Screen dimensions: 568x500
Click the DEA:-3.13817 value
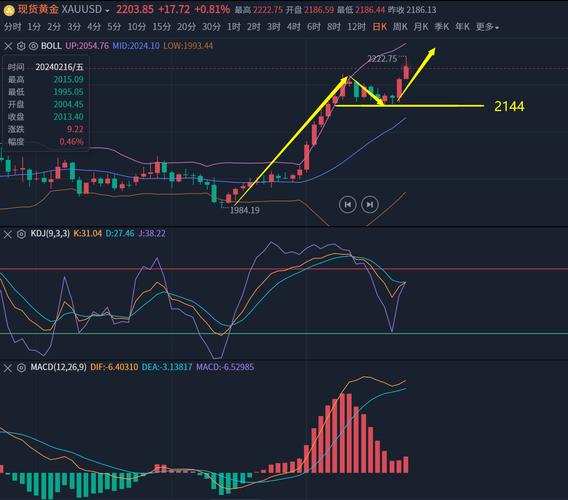[167, 367]
